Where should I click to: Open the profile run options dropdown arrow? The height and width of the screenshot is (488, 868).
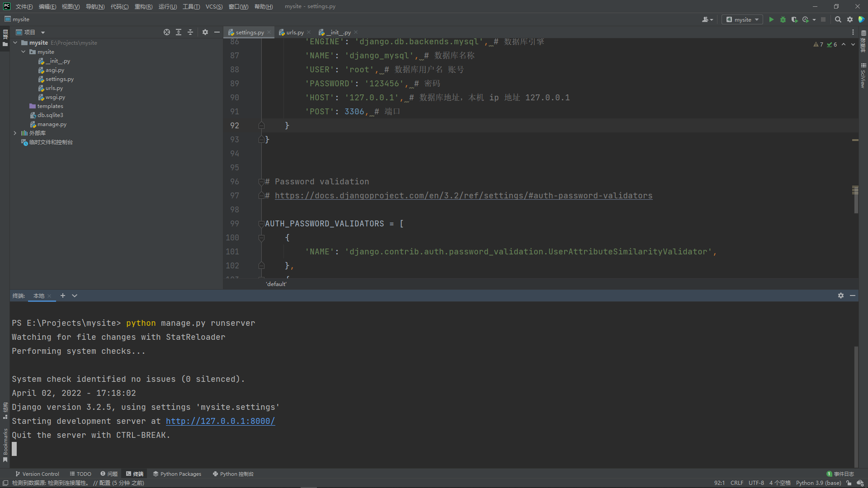click(x=814, y=19)
